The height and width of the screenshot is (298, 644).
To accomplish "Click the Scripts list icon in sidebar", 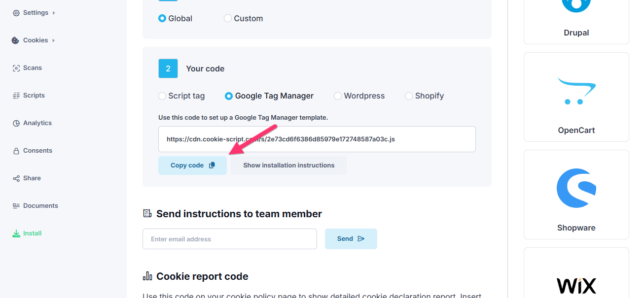I will tap(16, 96).
